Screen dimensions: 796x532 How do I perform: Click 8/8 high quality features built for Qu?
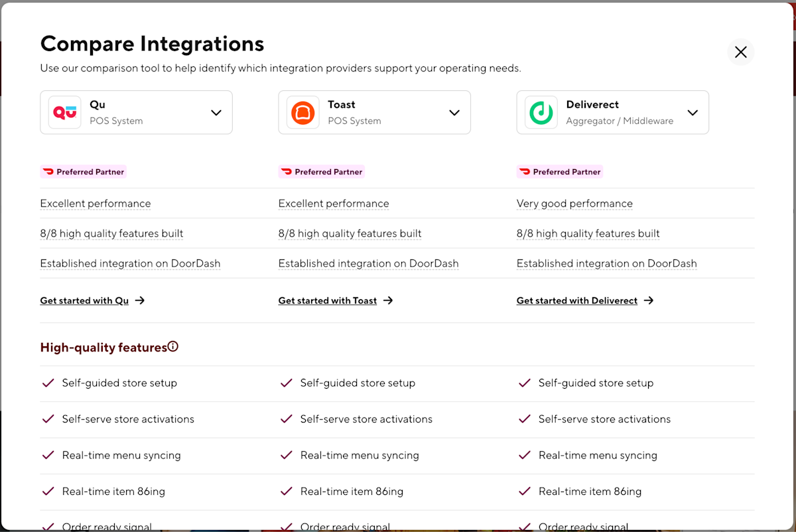click(111, 233)
